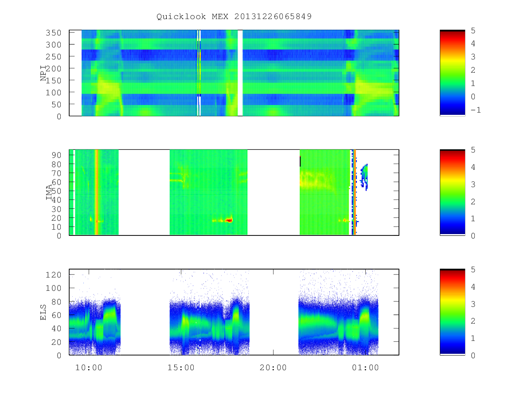Click the IMA colorbar scale
Viewport: 532px width, 399px height.
point(452,192)
